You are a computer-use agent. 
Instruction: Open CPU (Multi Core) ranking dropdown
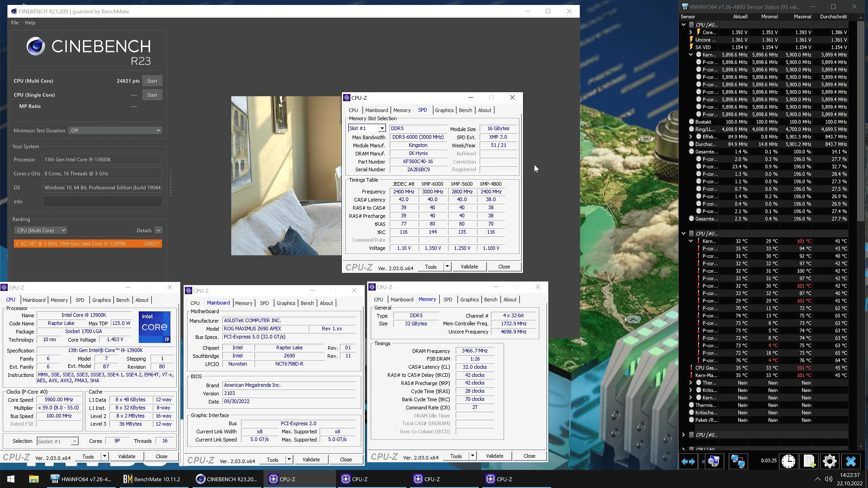pyautogui.click(x=41, y=230)
